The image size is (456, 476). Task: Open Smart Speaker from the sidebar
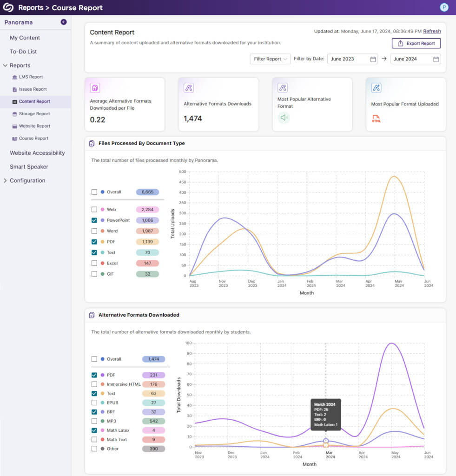(x=29, y=166)
